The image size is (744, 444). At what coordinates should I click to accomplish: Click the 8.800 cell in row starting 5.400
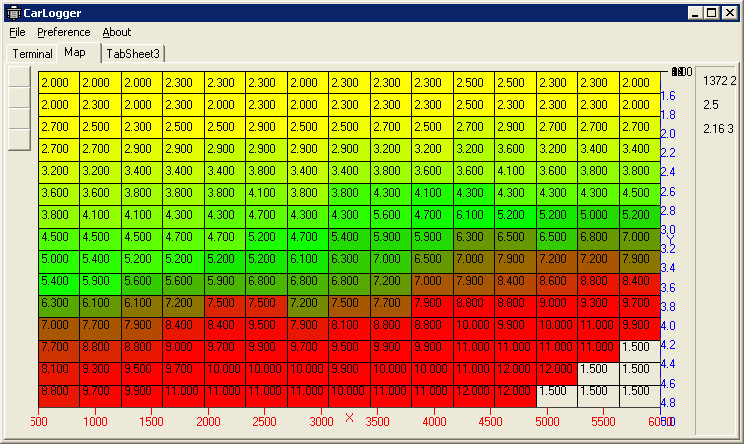pyautogui.click(x=598, y=285)
